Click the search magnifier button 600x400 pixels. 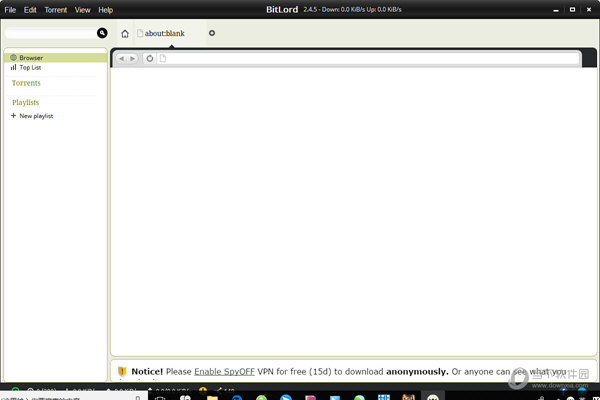click(x=102, y=33)
